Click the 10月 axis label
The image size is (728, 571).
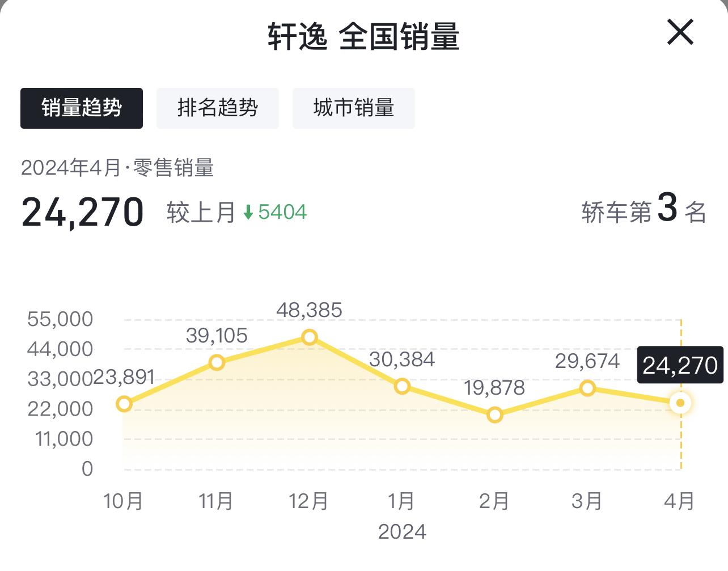click(124, 501)
